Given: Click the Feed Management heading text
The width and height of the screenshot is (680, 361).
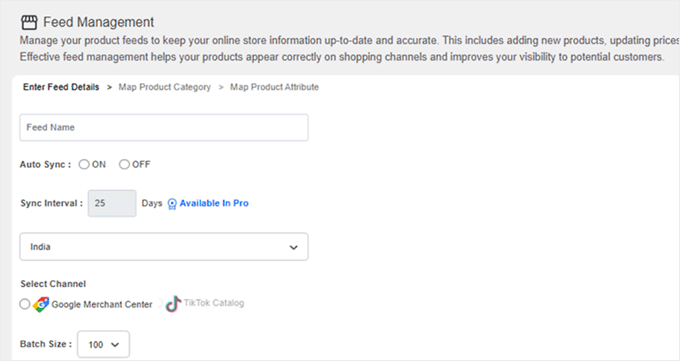Looking at the screenshot, I should [x=98, y=22].
